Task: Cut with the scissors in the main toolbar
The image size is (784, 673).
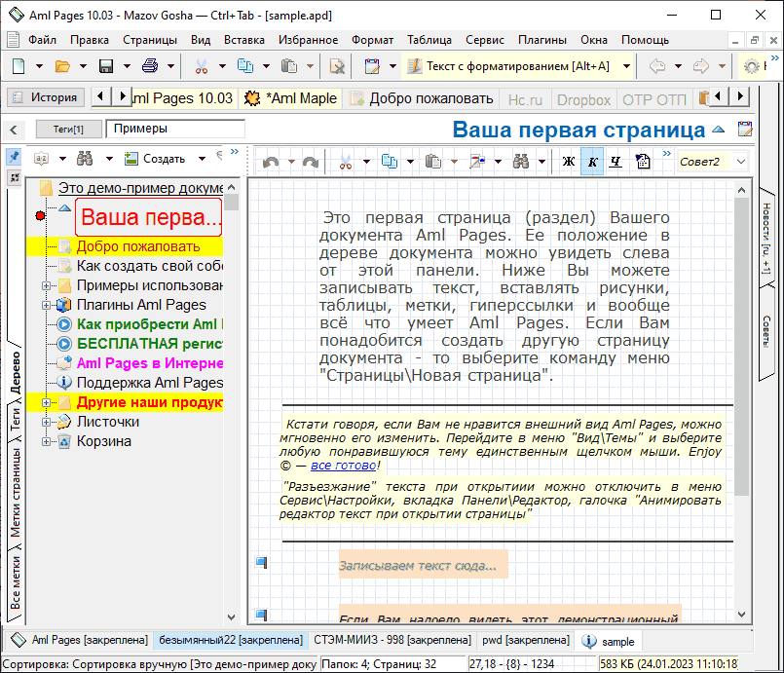Action: tap(202, 66)
